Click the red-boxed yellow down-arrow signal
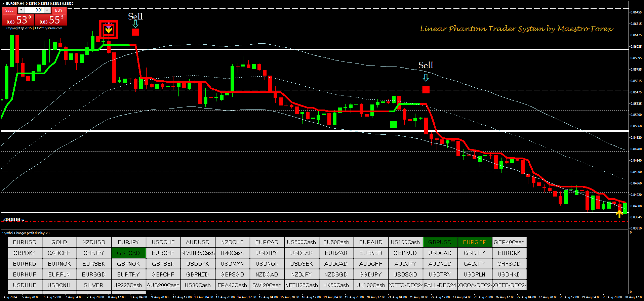This screenshot has width=644, height=301. click(108, 30)
